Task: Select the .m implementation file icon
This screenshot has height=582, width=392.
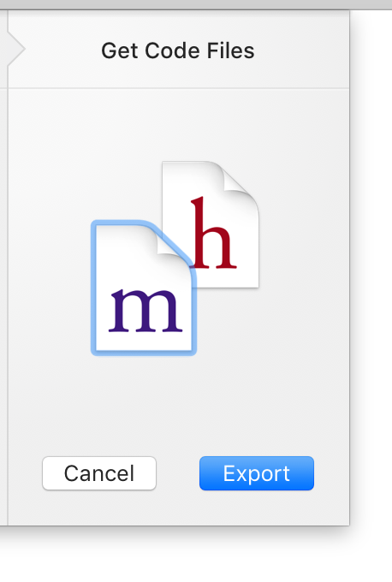Action: [144, 288]
